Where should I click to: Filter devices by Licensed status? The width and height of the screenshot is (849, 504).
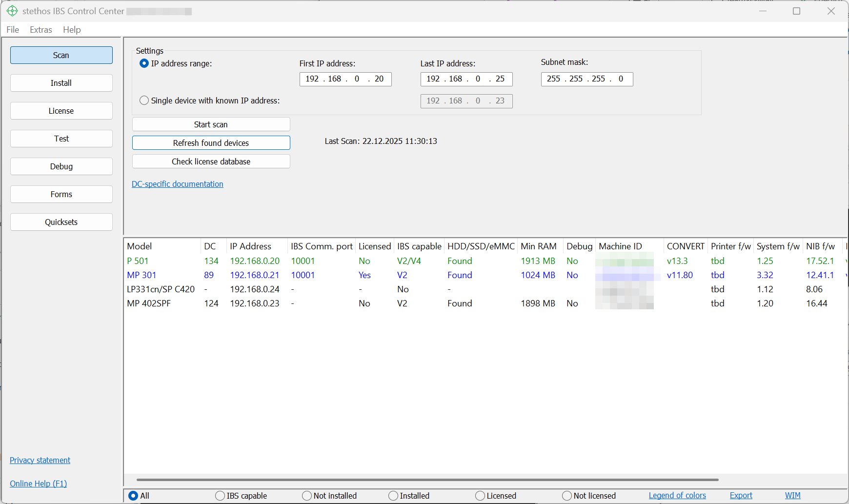click(x=480, y=496)
